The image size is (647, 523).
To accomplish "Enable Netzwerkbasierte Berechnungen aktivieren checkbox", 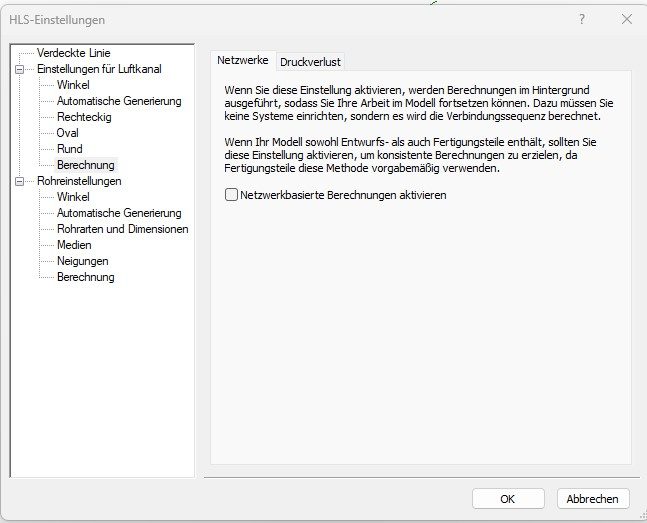I will [x=232, y=196].
